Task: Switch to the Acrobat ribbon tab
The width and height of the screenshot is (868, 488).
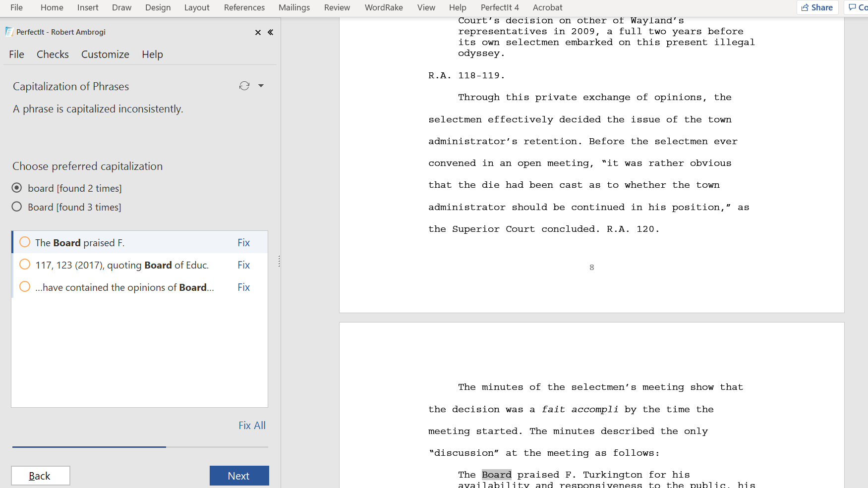Action: tap(547, 7)
